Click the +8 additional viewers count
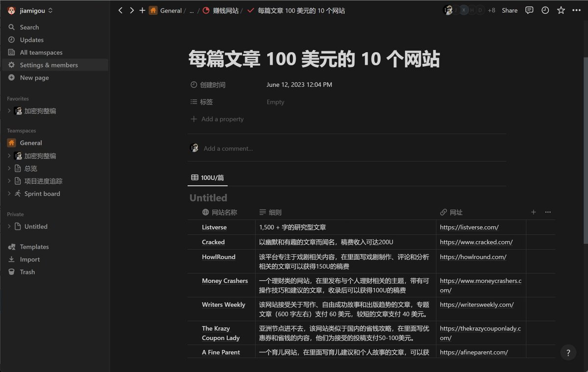Viewport: 588px width, 372px height. pos(491,10)
